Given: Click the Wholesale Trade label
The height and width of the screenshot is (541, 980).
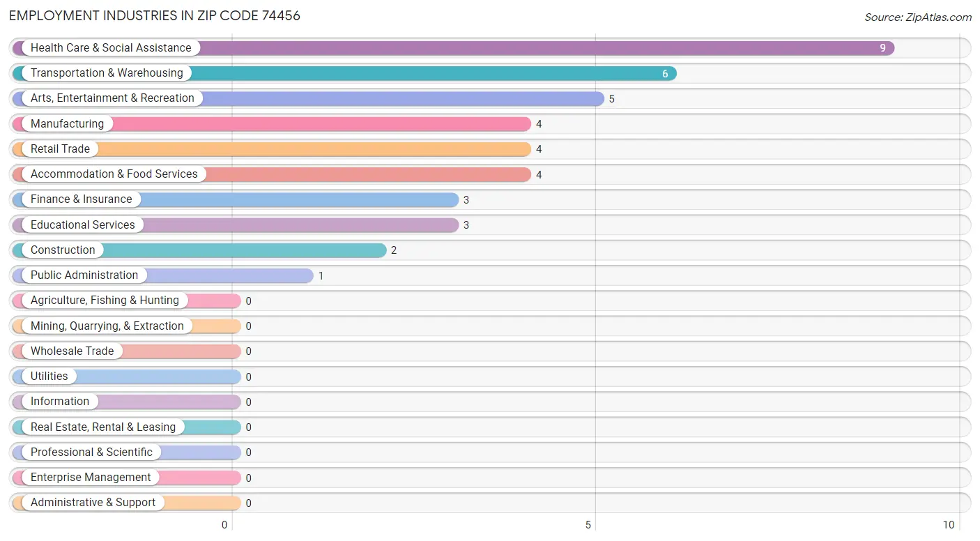Looking at the screenshot, I should coord(72,351).
